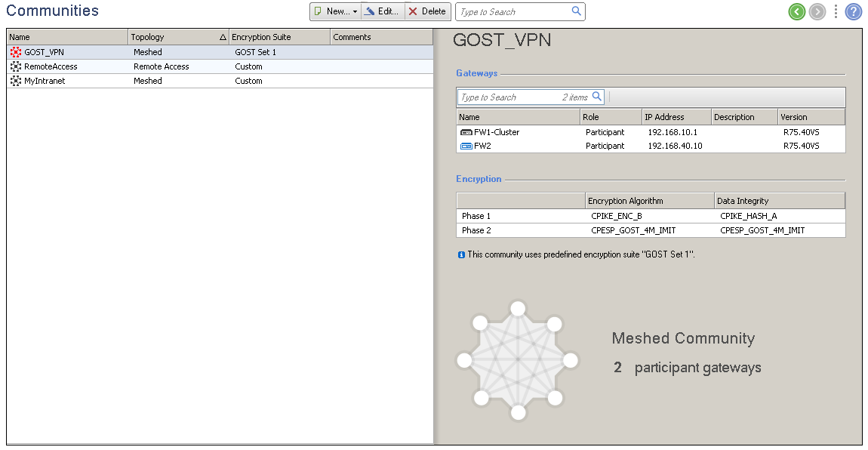Open the New button dropdown arrow
The width and height of the screenshot is (868, 450).
pos(356,11)
